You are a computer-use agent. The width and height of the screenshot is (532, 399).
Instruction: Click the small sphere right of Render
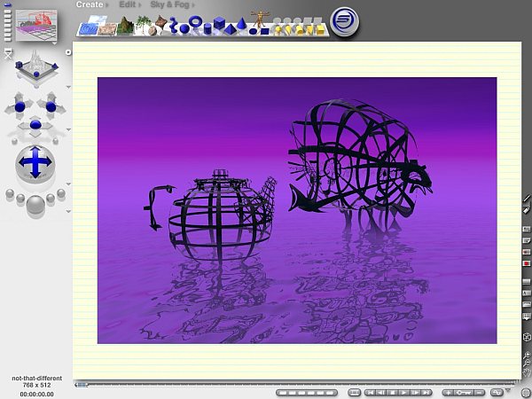(x=51, y=198)
